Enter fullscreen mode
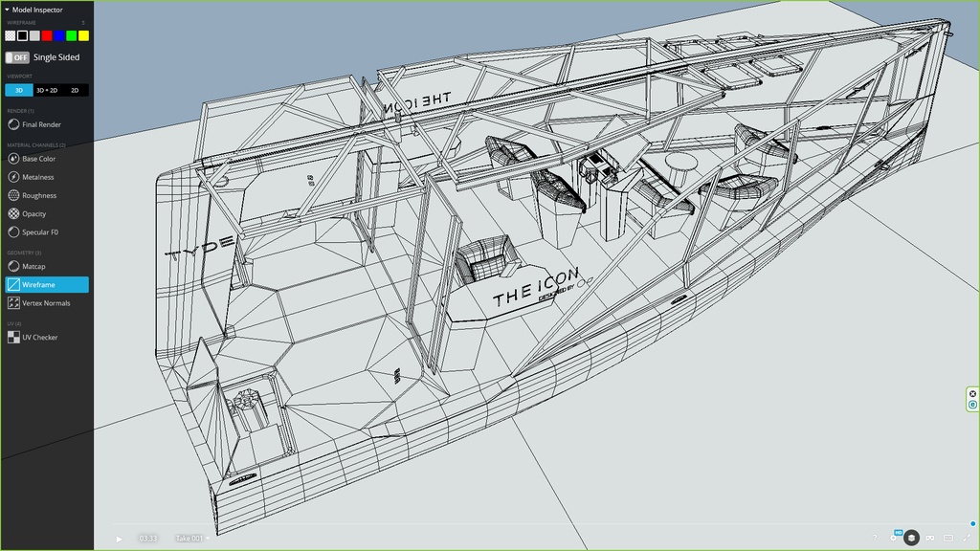 pyautogui.click(x=966, y=538)
